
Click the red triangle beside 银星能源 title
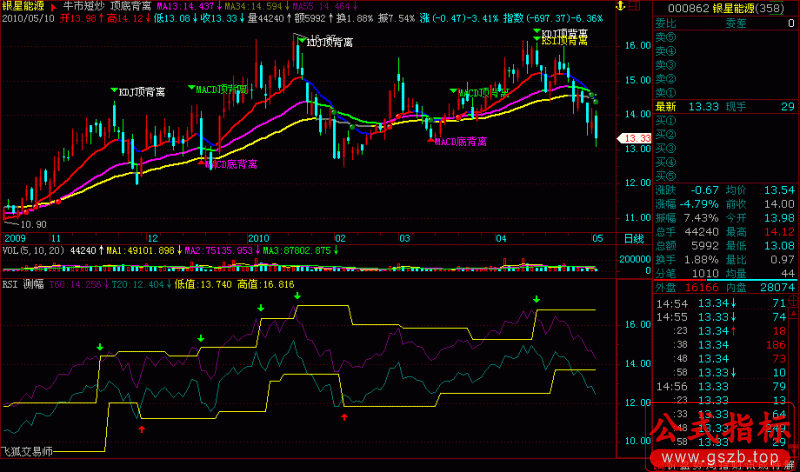(x=53, y=6)
